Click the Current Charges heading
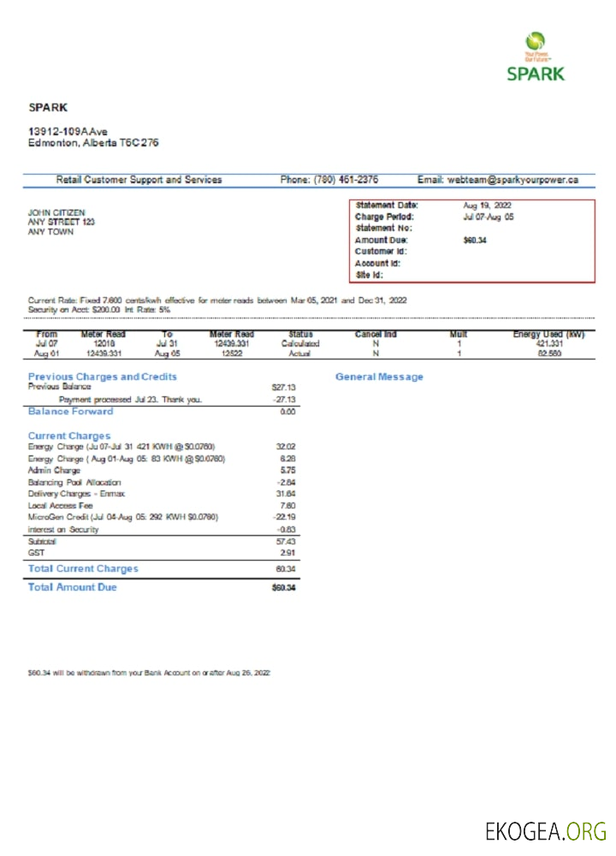Viewport: 616px width, 856px height. pyautogui.click(x=68, y=436)
